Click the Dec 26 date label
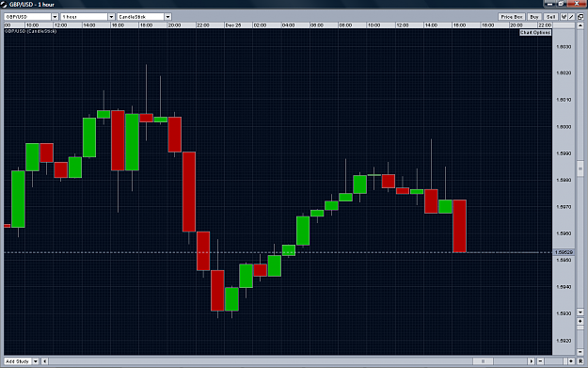Screen dimensions: 588x368 point(233,25)
